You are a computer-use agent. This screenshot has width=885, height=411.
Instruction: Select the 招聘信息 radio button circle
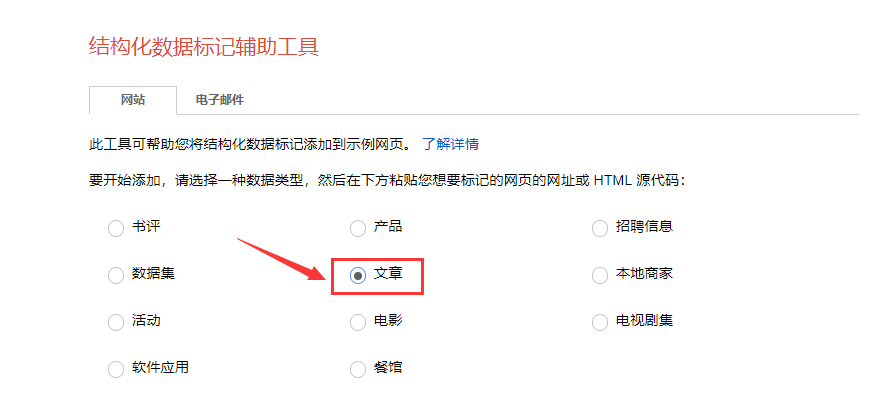click(600, 229)
